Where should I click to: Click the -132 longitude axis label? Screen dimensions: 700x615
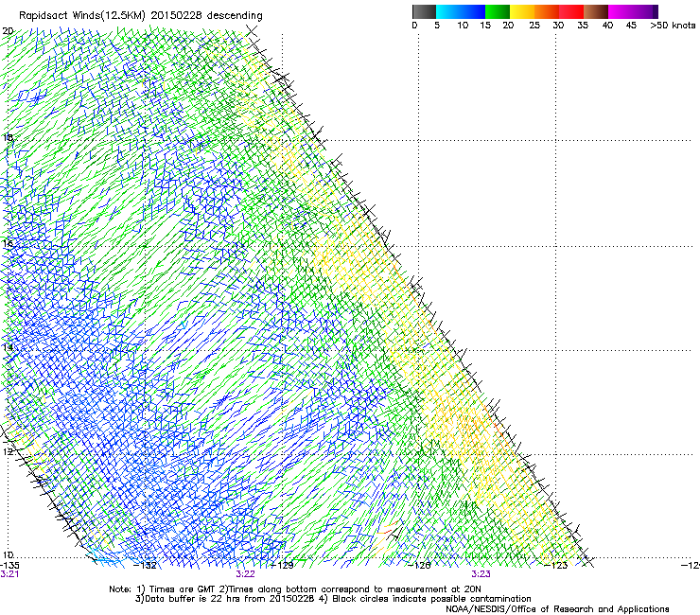146,566
